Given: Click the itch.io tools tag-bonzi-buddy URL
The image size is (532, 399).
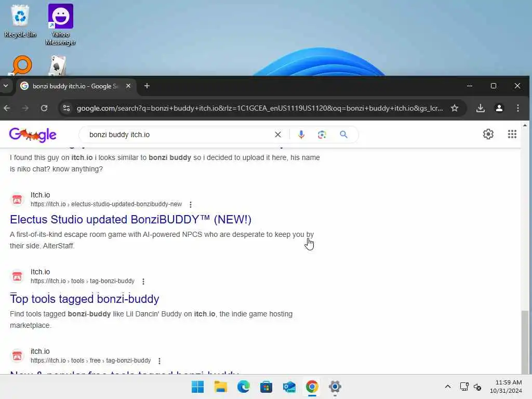Looking at the screenshot, I should point(83,281).
